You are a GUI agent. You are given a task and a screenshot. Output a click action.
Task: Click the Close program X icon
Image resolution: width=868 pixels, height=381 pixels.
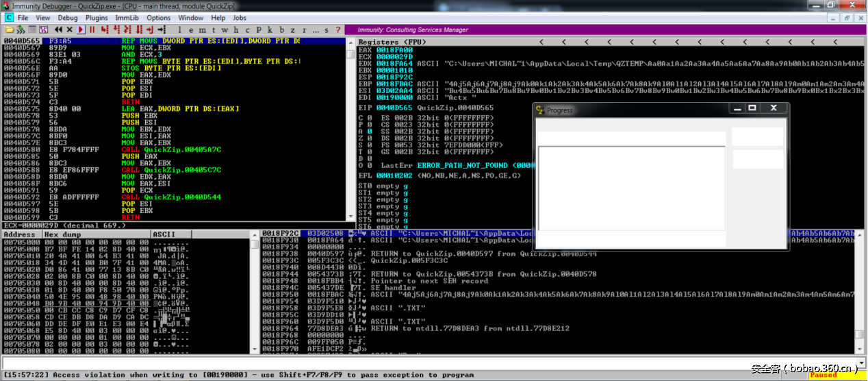tap(69, 30)
